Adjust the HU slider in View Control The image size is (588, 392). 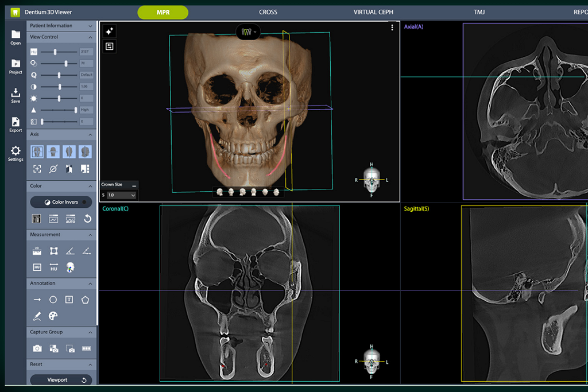click(55, 52)
